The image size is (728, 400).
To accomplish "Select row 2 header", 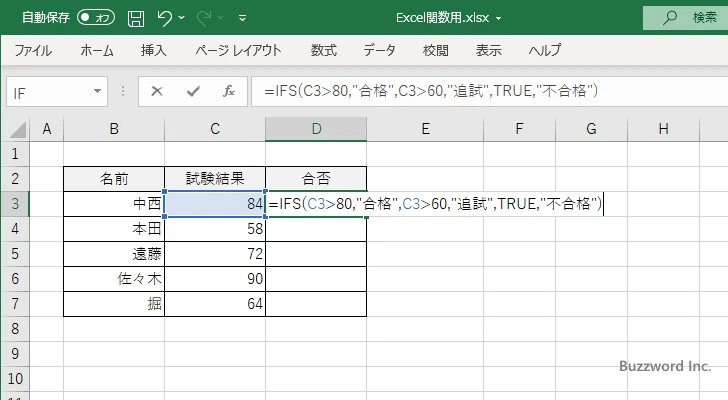I will 15,179.
